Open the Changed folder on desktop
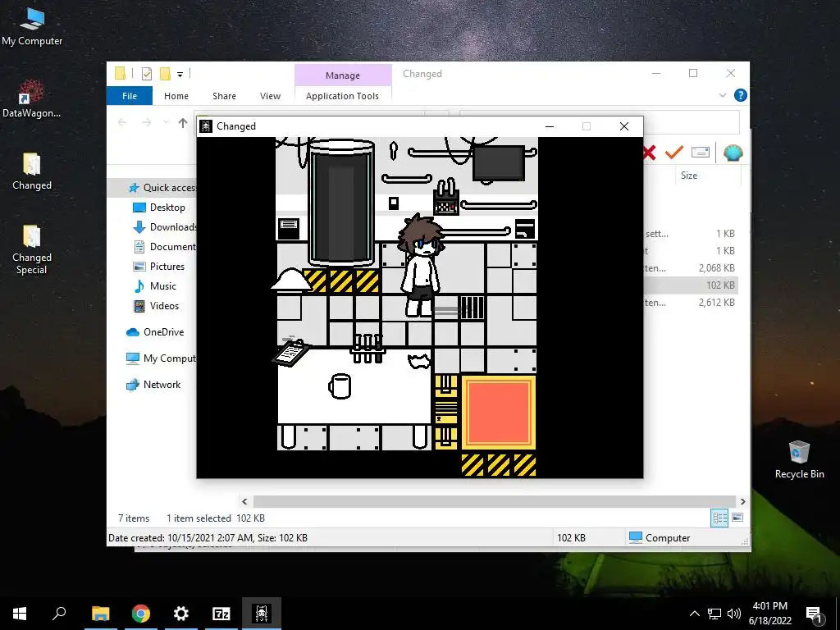This screenshot has width=840, height=630. 32,171
